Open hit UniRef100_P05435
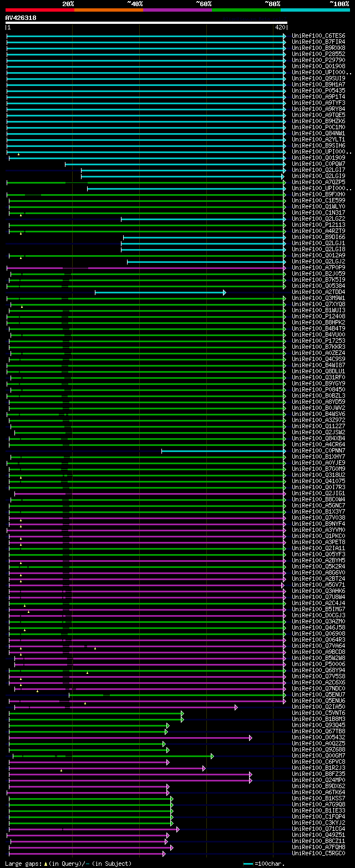Image resolution: width=355 pixels, height=868 pixels. pos(318,90)
